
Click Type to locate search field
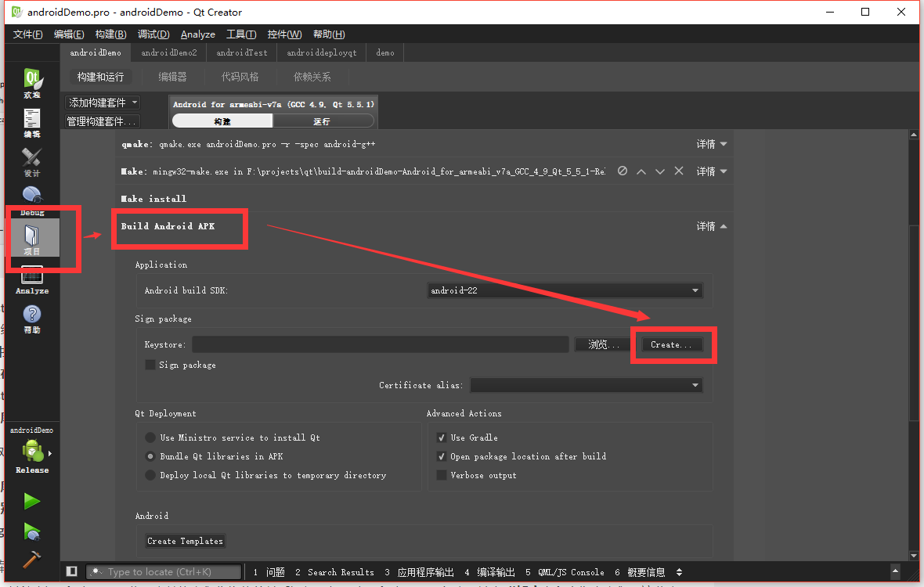tap(164, 571)
